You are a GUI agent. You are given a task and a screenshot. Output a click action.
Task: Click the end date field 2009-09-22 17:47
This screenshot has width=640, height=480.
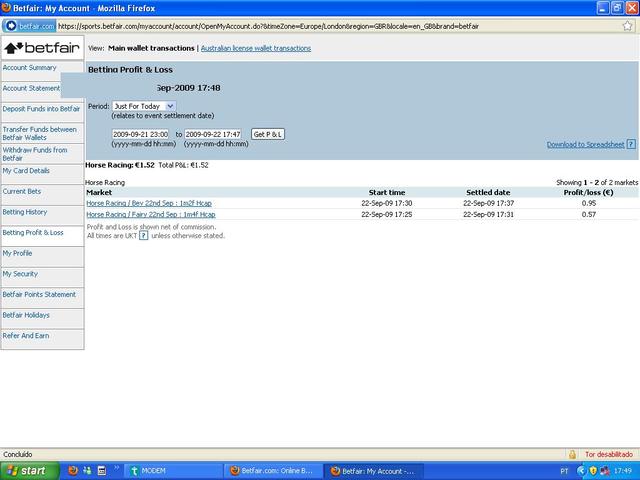point(213,134)
